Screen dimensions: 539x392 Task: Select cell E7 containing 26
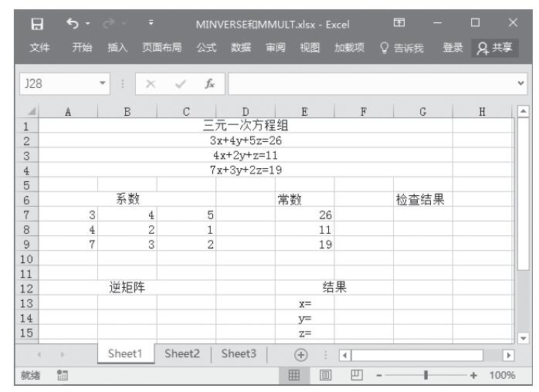click(305, 214)
